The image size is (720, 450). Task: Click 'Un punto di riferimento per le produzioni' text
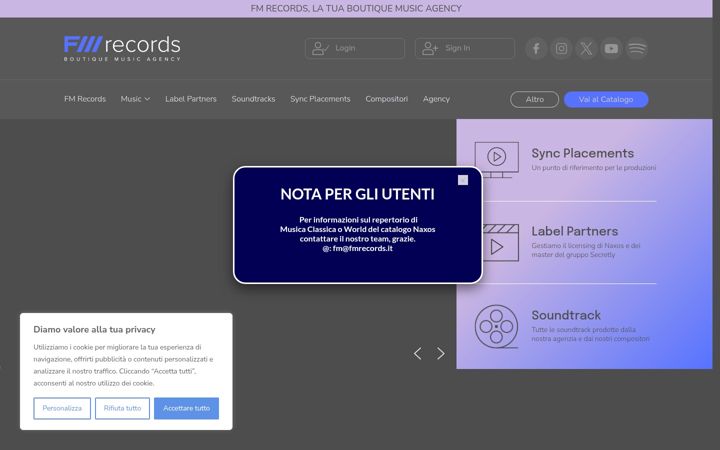tap(594, 168)
